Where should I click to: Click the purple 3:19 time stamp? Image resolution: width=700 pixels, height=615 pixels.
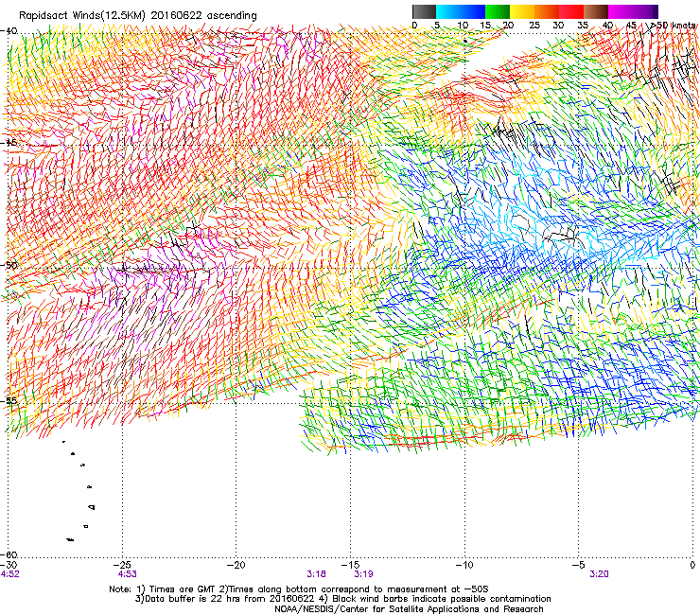point(364,574)
